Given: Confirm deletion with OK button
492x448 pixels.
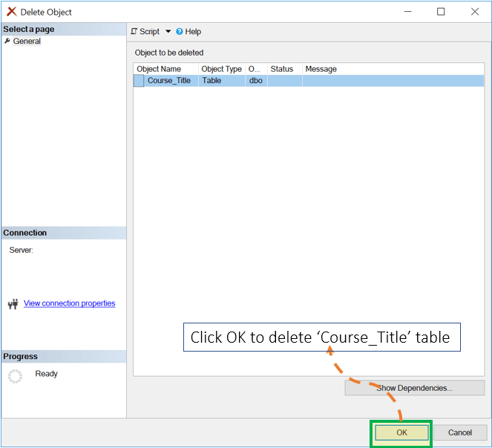Looking at the screenshot, I should tap(401, 432).
